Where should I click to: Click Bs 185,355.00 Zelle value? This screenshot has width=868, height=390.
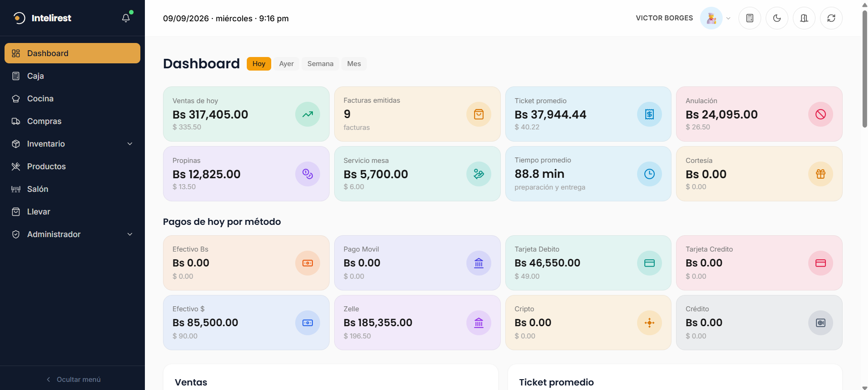click(x=378, y=323)
